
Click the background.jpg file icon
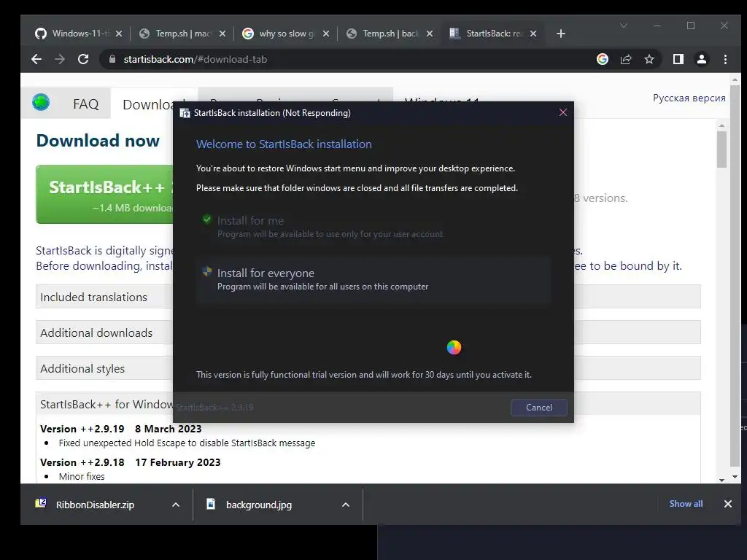coord(211,504)
